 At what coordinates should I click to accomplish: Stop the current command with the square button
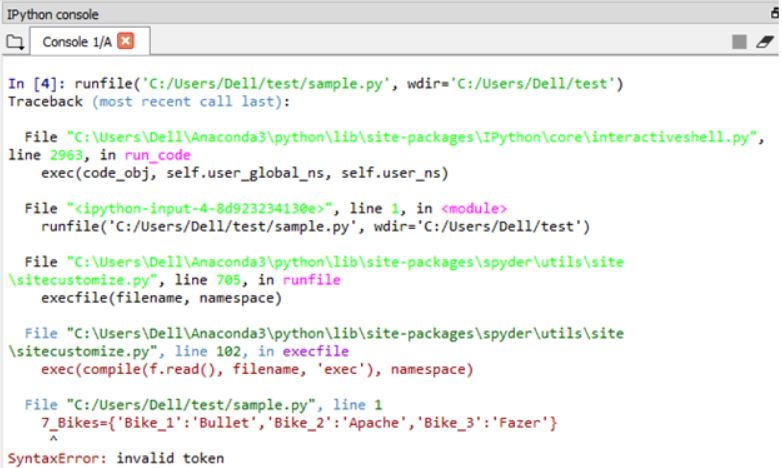(x=739, y=41)
